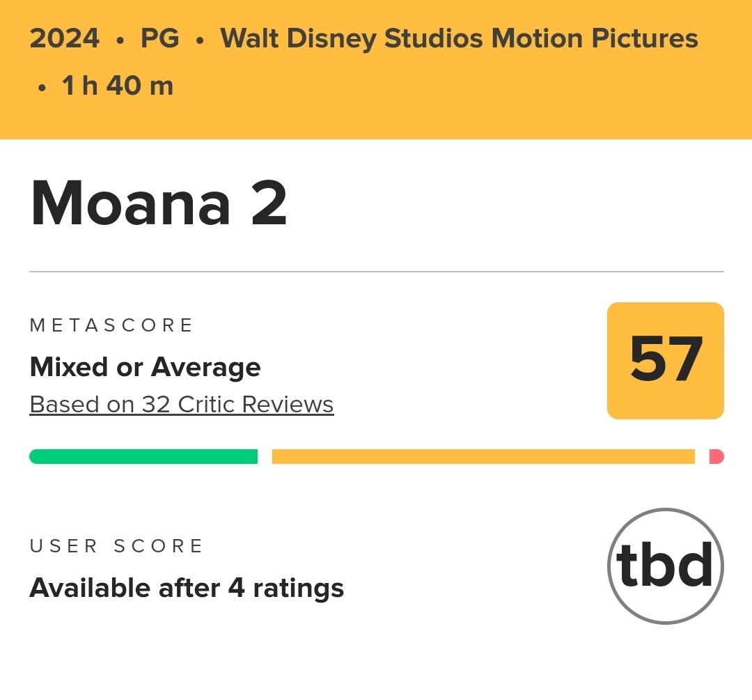Open Walt Disney Studios Motion Pictures studio link
This screenshot has width=752, height=700.
tap(459, 39)
